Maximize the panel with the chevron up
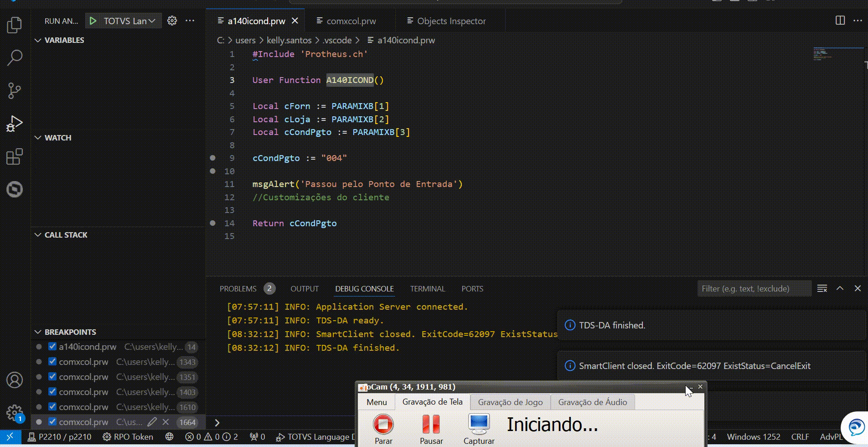Screen dimensions: 868x447 click(x=840, y=288)
